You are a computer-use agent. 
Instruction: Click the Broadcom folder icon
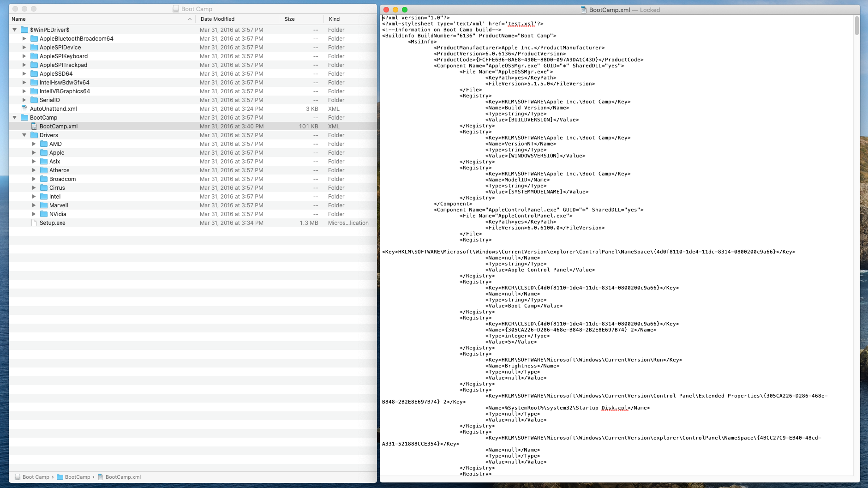coord(44,179)
